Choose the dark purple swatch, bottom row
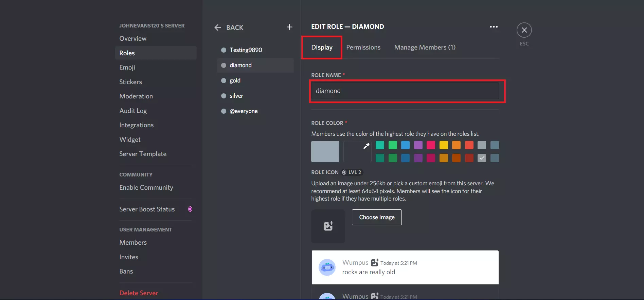Viewport: 644px width, 300px height. [418, 158]
